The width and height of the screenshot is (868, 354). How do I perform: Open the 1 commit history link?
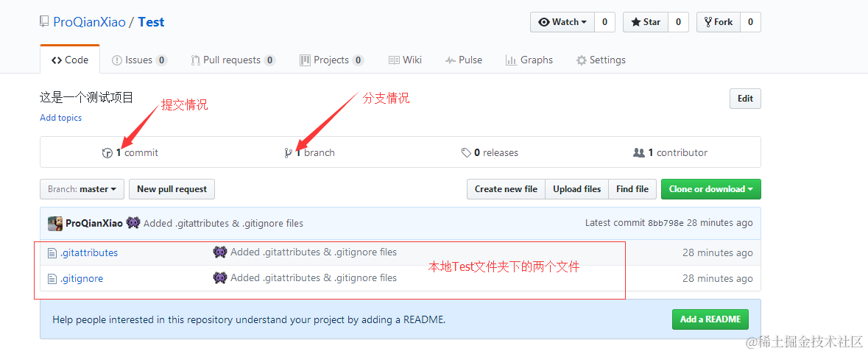pos(130,152)
